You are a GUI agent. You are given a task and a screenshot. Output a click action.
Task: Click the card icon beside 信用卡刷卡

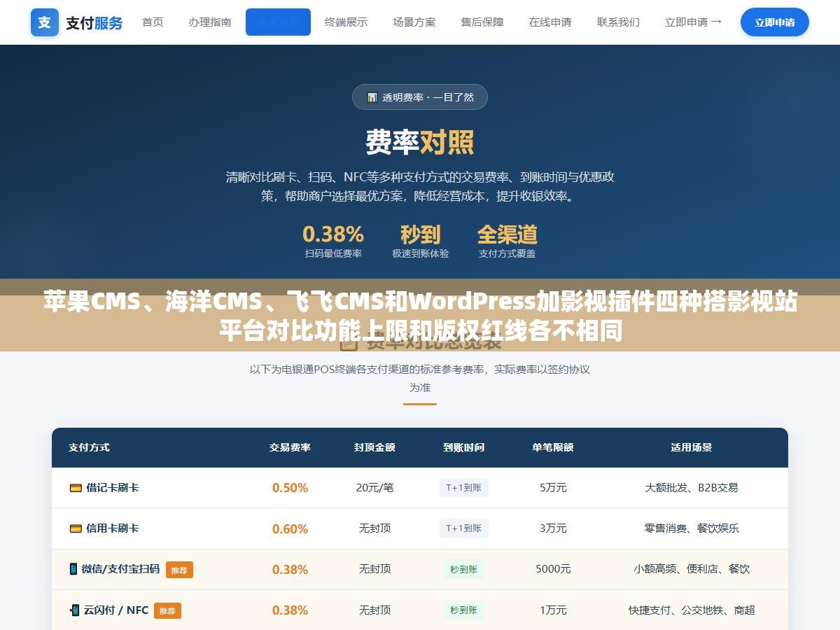pos(76,528)
